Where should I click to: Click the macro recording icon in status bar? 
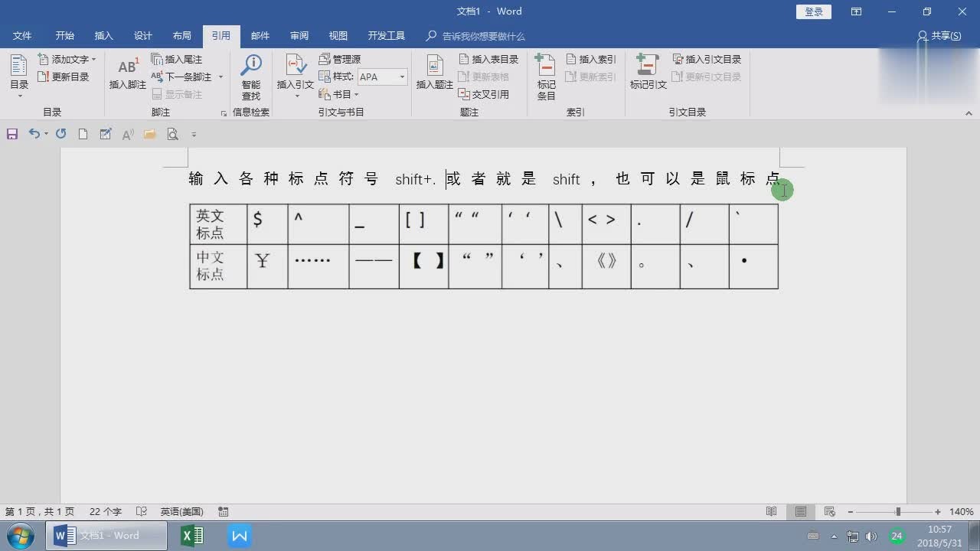point(223,512)
